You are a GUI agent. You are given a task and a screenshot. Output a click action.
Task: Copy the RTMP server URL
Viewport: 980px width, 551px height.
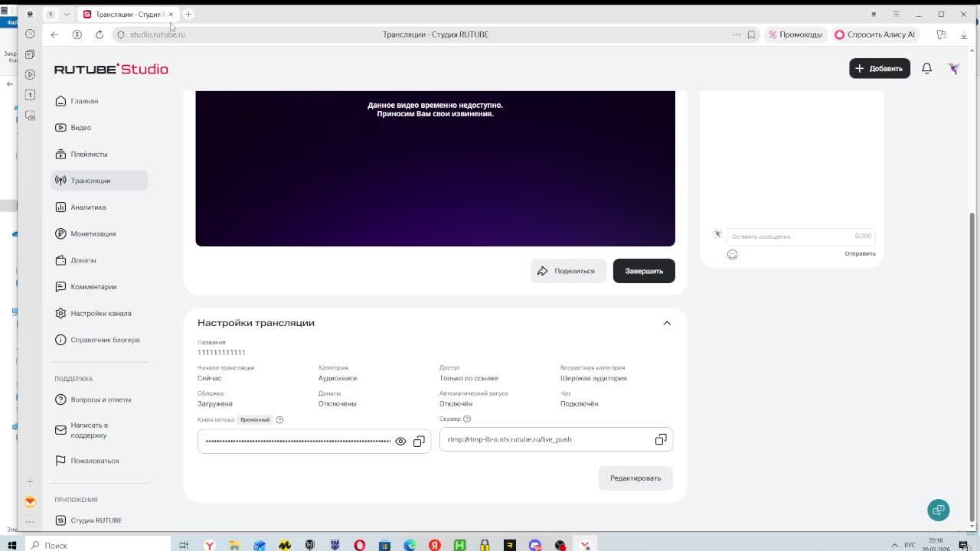tap(661, 439)
